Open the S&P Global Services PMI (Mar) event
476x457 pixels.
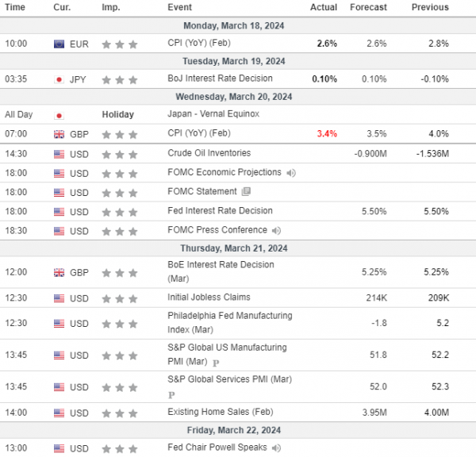(229, 379)
